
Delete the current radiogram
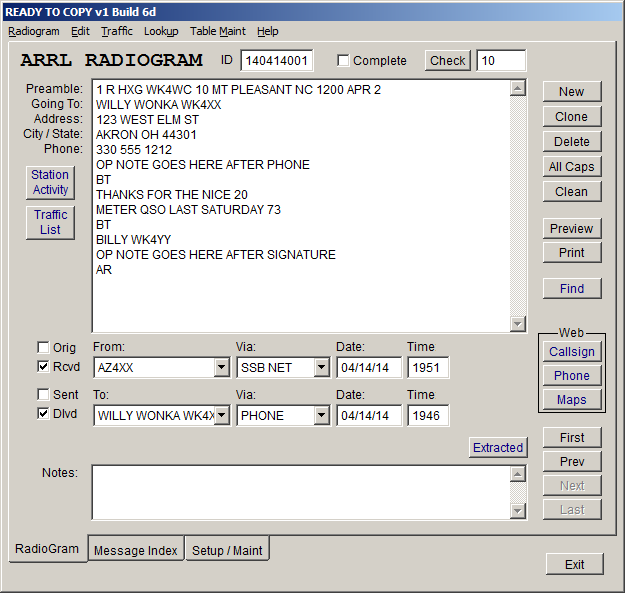572,141
